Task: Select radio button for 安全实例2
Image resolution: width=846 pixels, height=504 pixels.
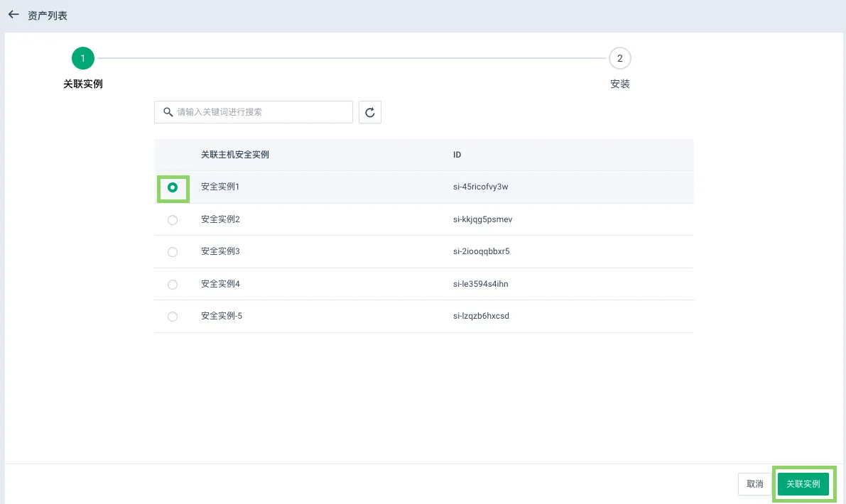Action: (173, 220)
